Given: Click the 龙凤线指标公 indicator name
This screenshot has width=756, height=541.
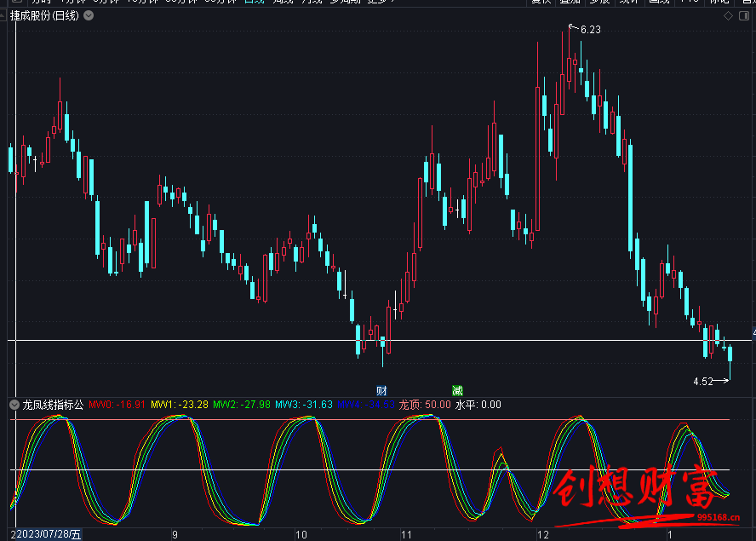Looking at the screenshot, I should [53, 405].
